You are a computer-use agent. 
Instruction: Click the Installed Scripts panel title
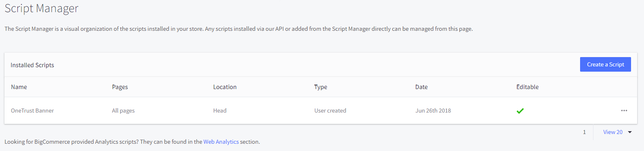tap(32, 65)
